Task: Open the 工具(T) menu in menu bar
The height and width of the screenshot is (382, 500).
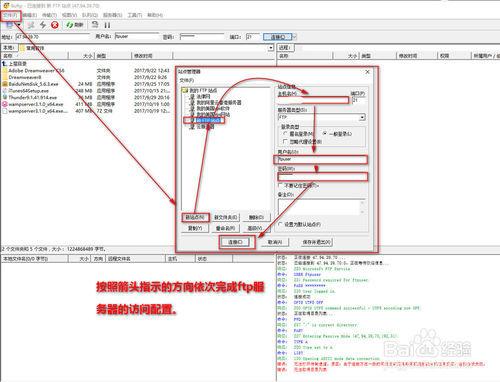Action: point(135,15)
